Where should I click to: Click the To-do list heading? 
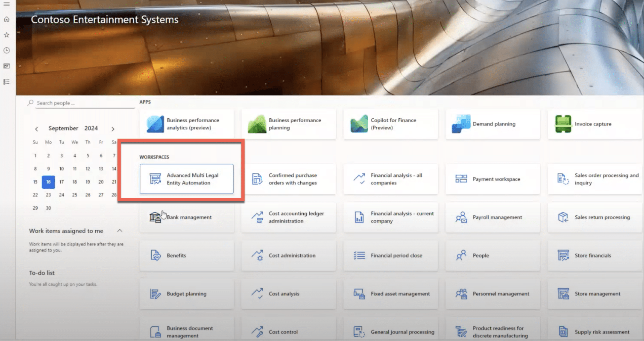click(x=42, y=273)
